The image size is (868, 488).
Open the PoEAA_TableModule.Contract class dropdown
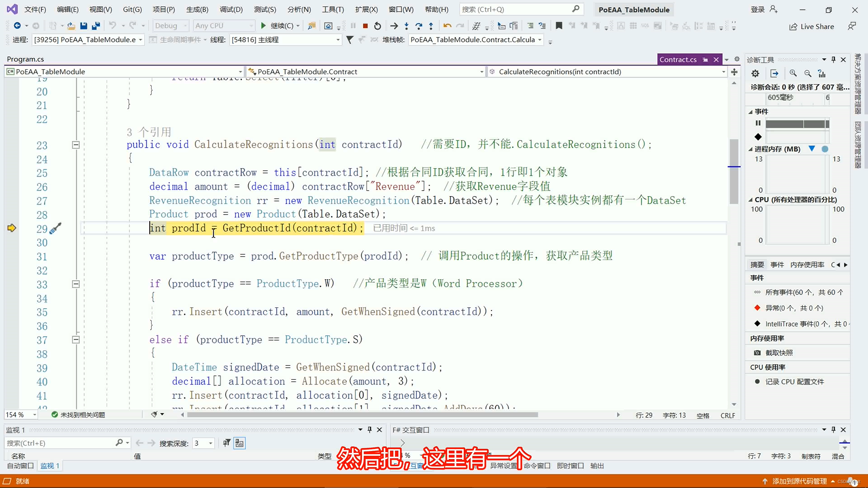tap(366, 72)
